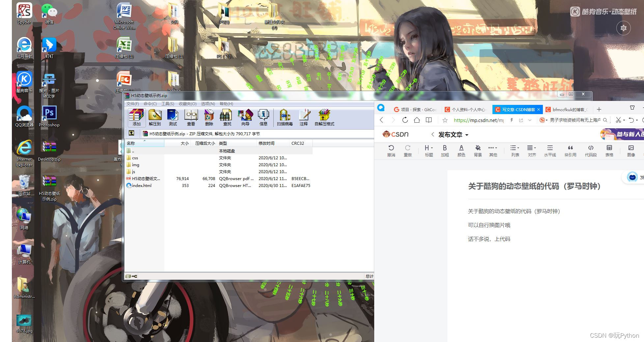Expand the 发布文章 dropdown arrow
644x342 pixels.
(467, 135)
